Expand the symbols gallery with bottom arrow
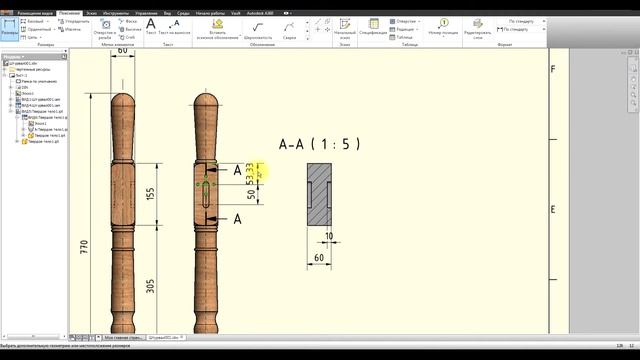Image resolution: width=640 pixels, height=360 pixels. tap(307, 38)
